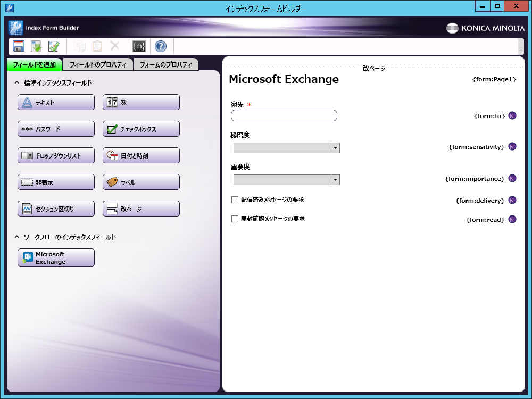Click the {form:delivery} tag text
Image resolution: width=532 pixels, height=399 pixels.
480,201
